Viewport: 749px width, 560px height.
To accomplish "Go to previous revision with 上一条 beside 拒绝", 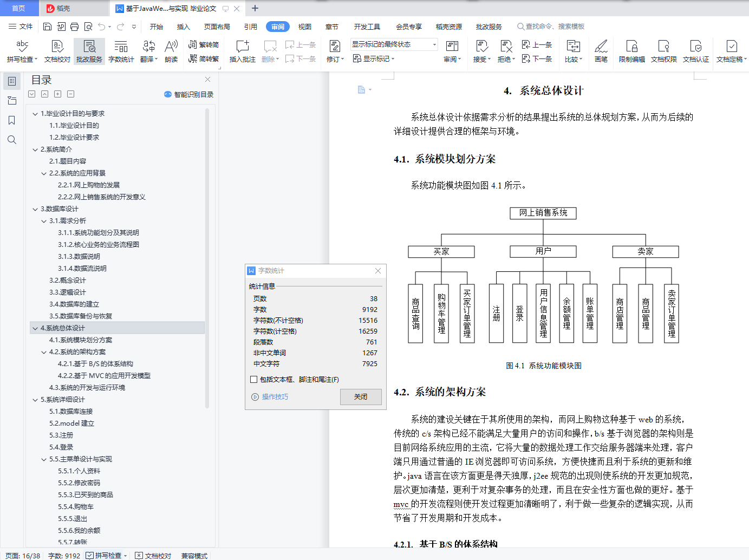I will (x=537, y=45).
